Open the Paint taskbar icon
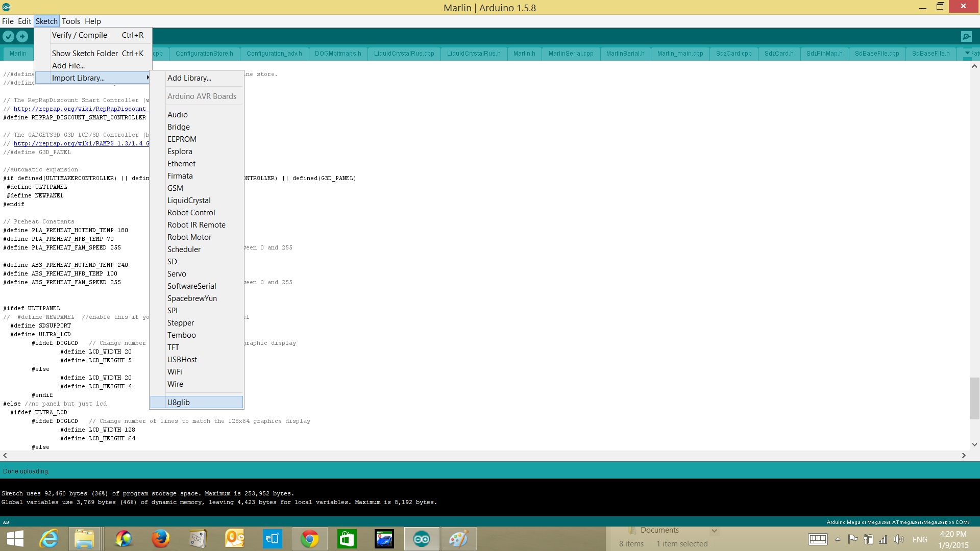The image size is (980, 551). click(x=458, y=539)
